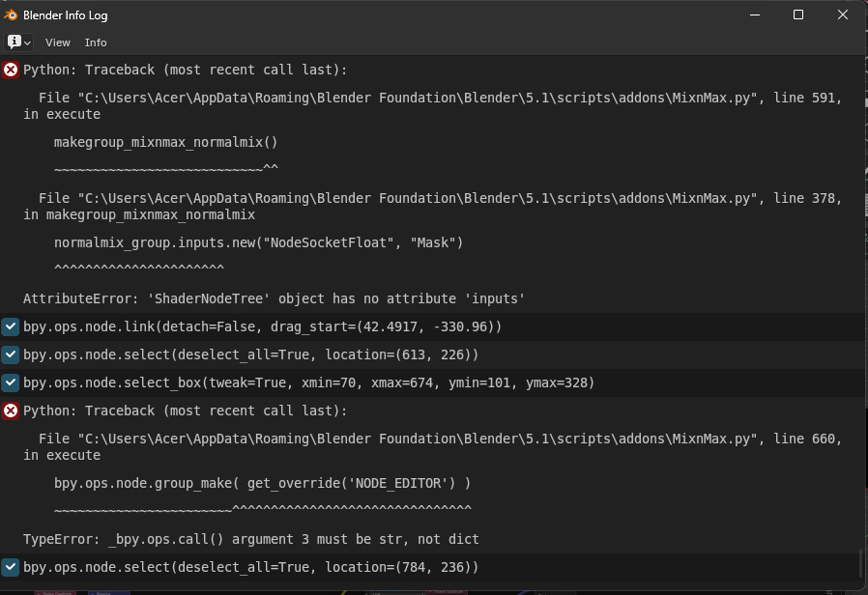
Task: Click the log's vertical scrollbar
Action: [860, 562]
